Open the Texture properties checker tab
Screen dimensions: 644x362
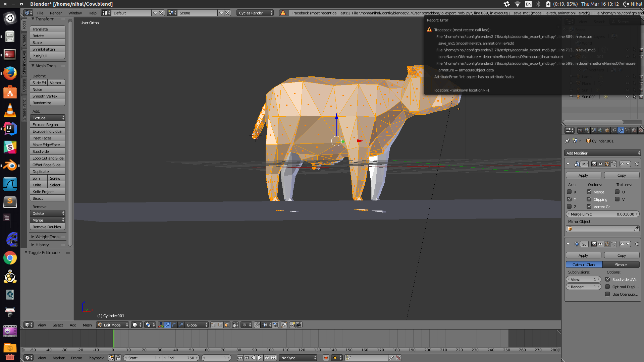[x=640, y=130]
